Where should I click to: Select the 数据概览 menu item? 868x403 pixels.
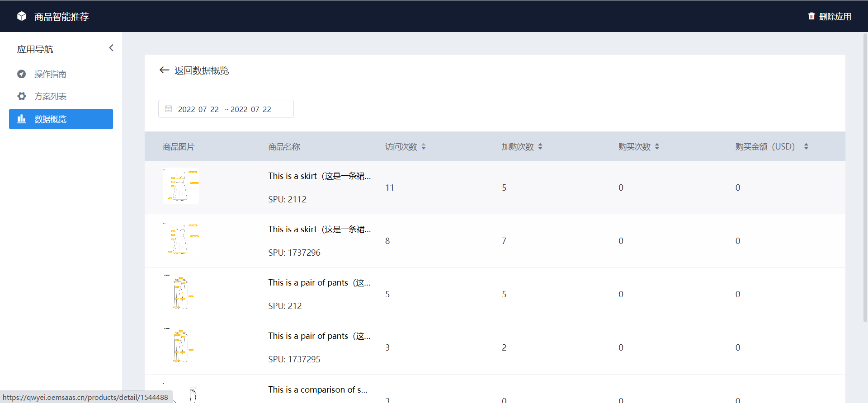pos(61,119)
